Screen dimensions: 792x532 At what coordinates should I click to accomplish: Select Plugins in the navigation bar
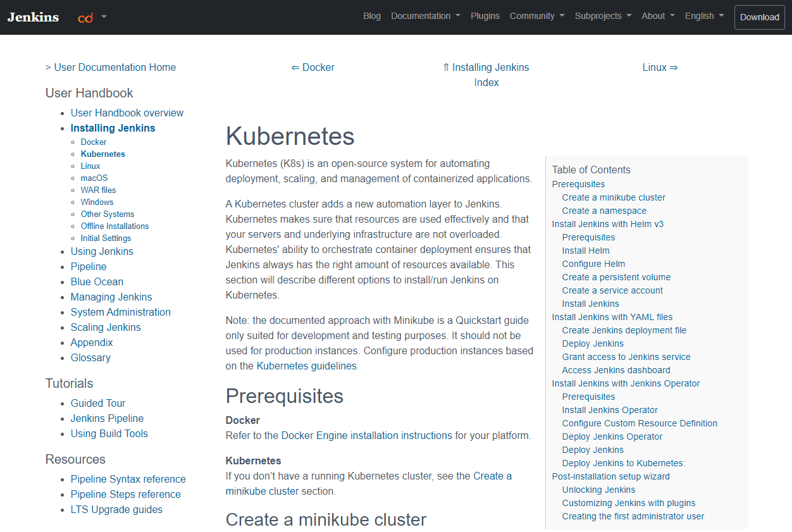point(485,16)
